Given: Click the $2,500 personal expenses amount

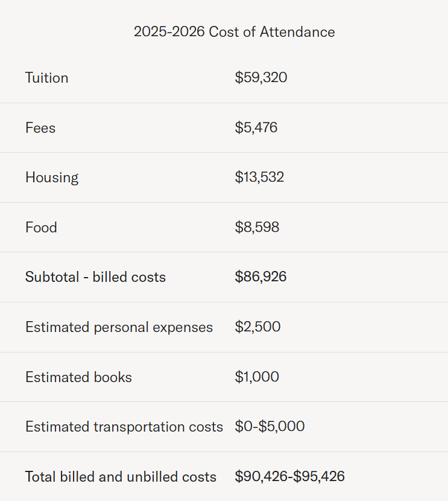Looking at the screenshot, I should [257, 327].
